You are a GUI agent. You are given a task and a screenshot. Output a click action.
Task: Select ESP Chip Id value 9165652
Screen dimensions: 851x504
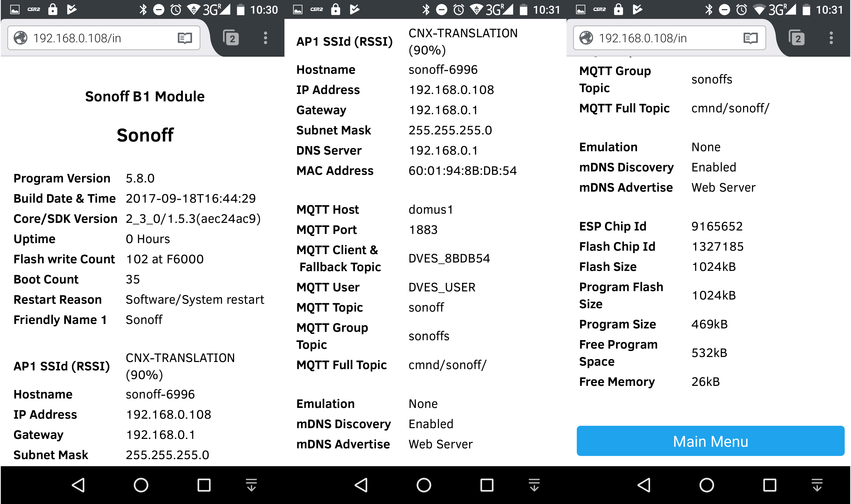tap(717, 226)
